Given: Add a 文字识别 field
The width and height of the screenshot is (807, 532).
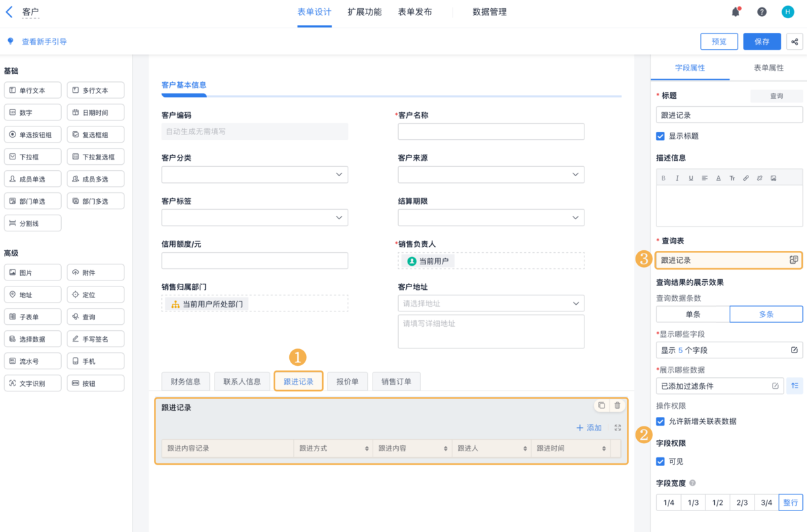Looking at the screenshot, I should pyautogui.click(x=32, y=383).
